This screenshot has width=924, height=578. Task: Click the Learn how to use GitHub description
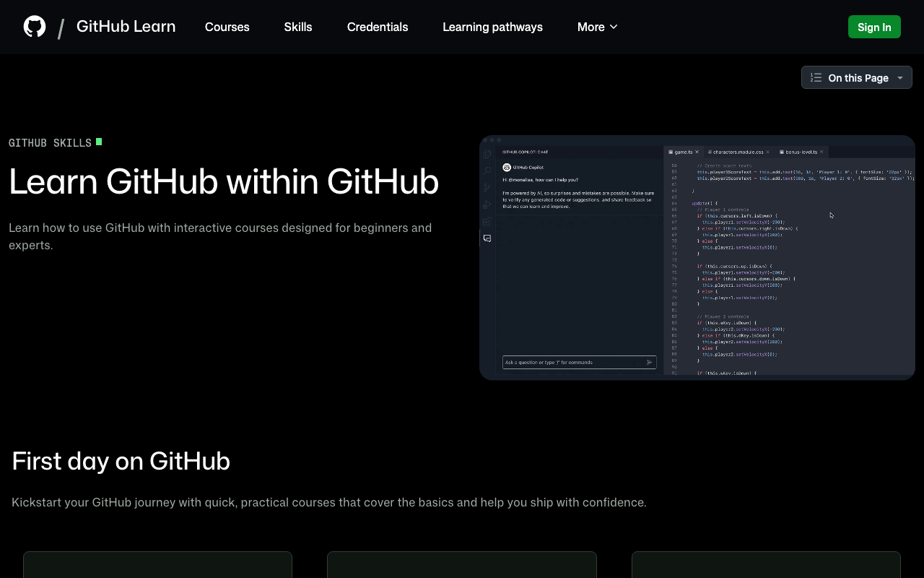[x=220, y=236]
